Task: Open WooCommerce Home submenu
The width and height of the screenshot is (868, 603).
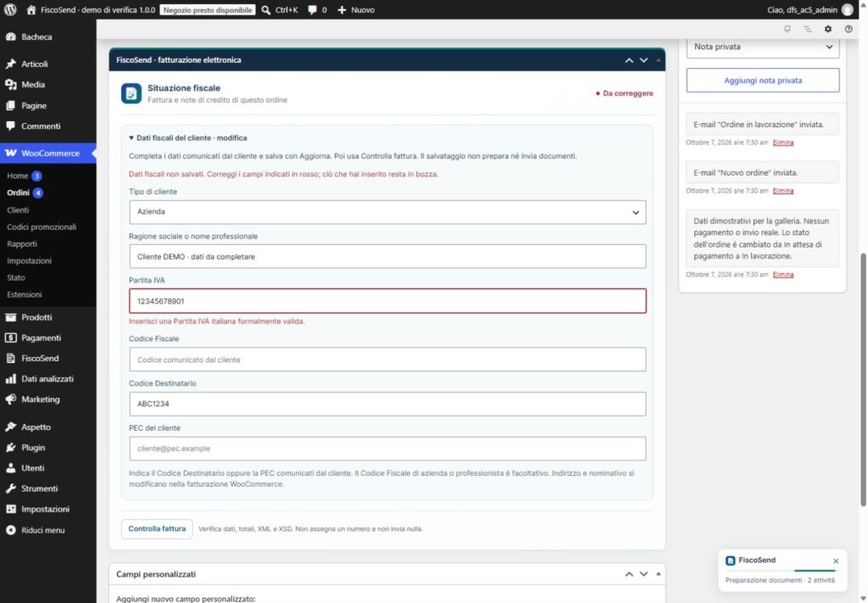Action: pyautogui.click(x=17, y=176)
